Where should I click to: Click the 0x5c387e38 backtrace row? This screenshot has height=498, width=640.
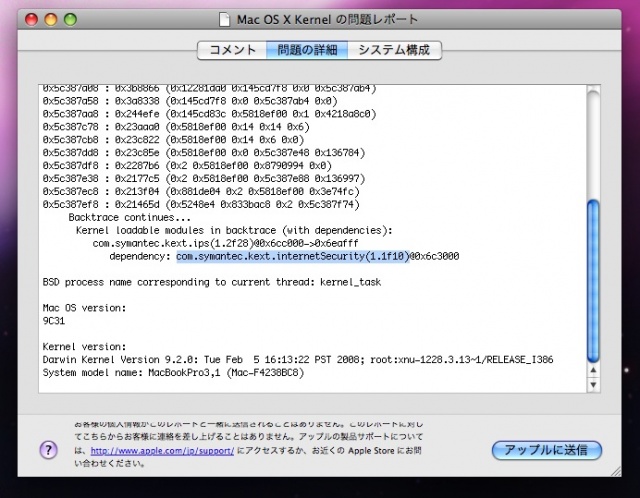pyautogui.click(x=204, y=179)
